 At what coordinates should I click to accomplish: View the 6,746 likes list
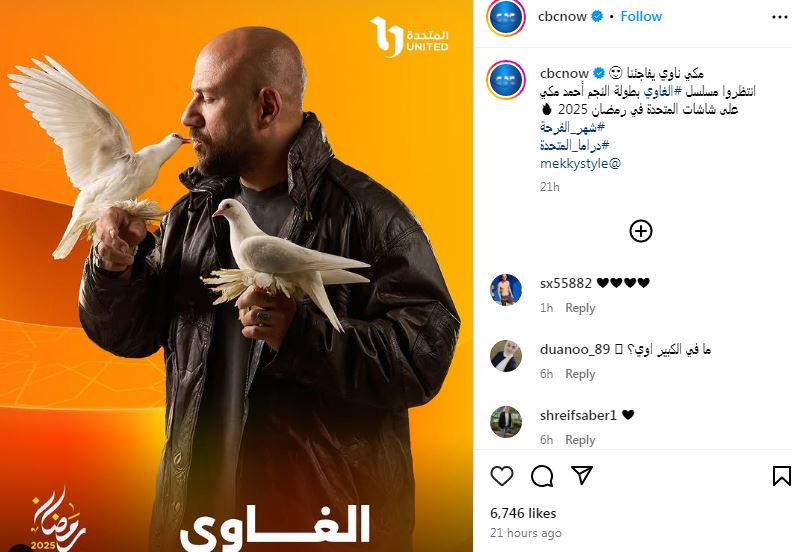[523, 513]
